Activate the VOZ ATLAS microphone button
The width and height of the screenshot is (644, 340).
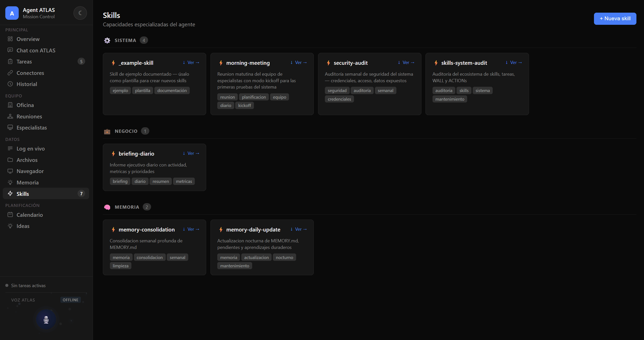pos(46,320)
